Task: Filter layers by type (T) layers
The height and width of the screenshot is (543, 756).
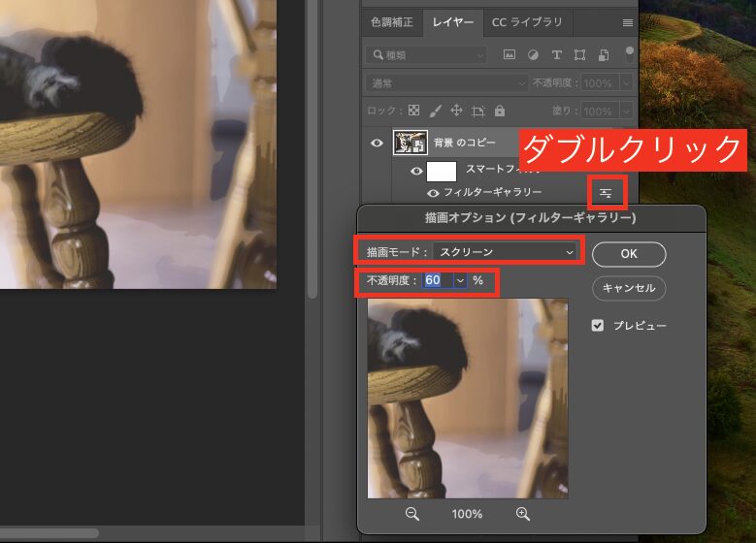Action: (x=557, y=55)
